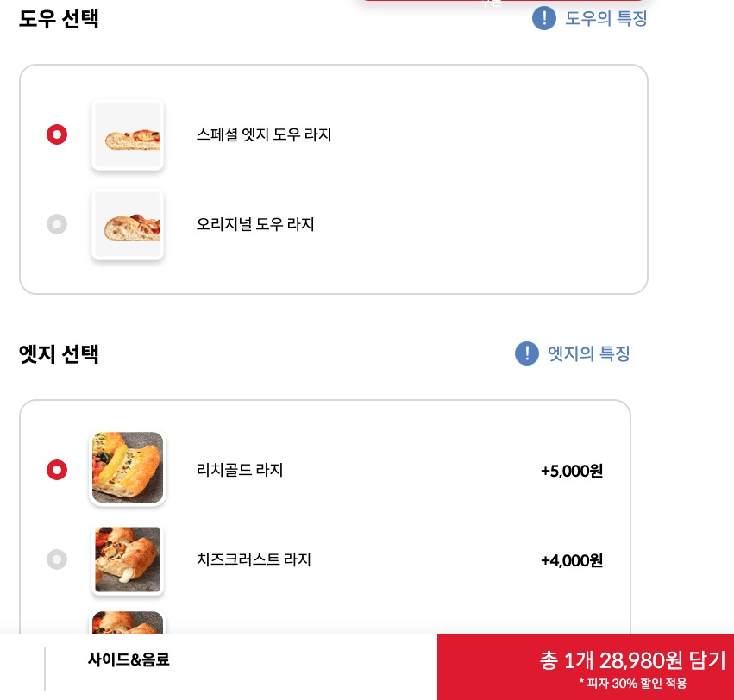Screen dimensions: 734x700
Task: Click the +5,000원 price label
Action: [572, 471]
